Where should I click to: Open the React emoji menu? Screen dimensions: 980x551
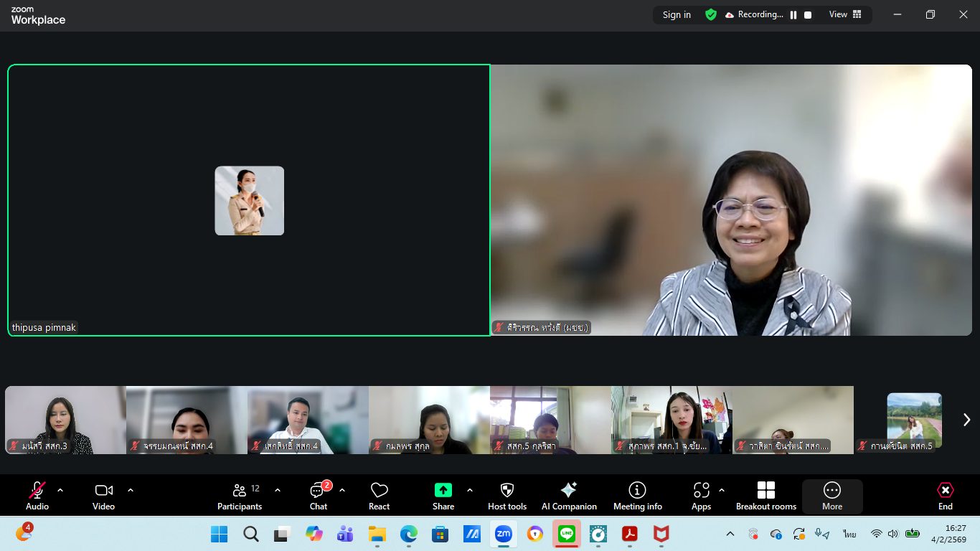click(x=379, y=496)
